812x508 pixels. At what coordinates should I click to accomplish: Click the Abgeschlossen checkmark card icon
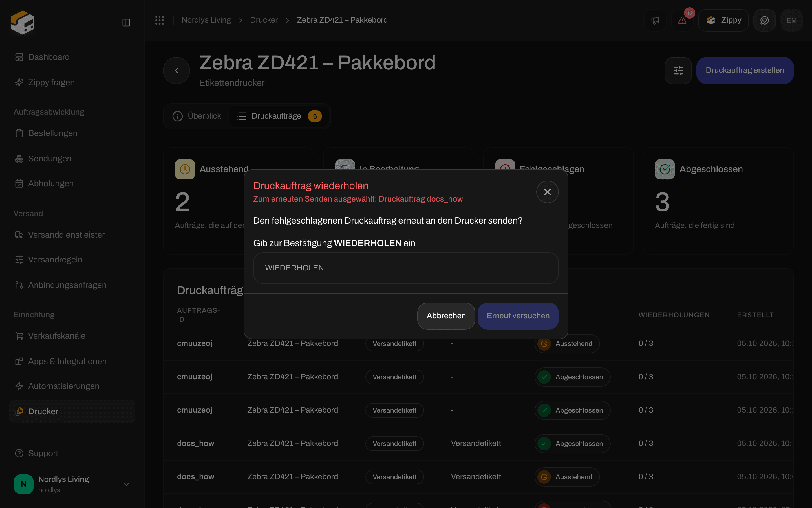tap(665, 169)
